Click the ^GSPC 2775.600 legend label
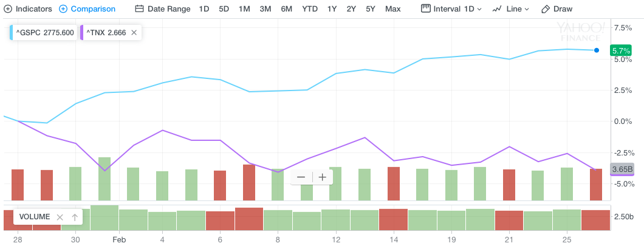The height and width of the screenshot is (246, 644). pyautogui.click(x=46, y=33)
